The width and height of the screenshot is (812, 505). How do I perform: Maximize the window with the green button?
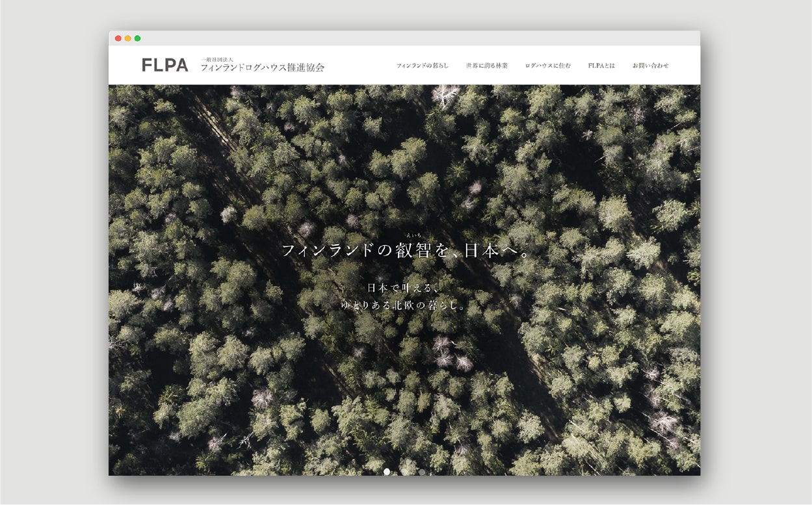(138, 38)
